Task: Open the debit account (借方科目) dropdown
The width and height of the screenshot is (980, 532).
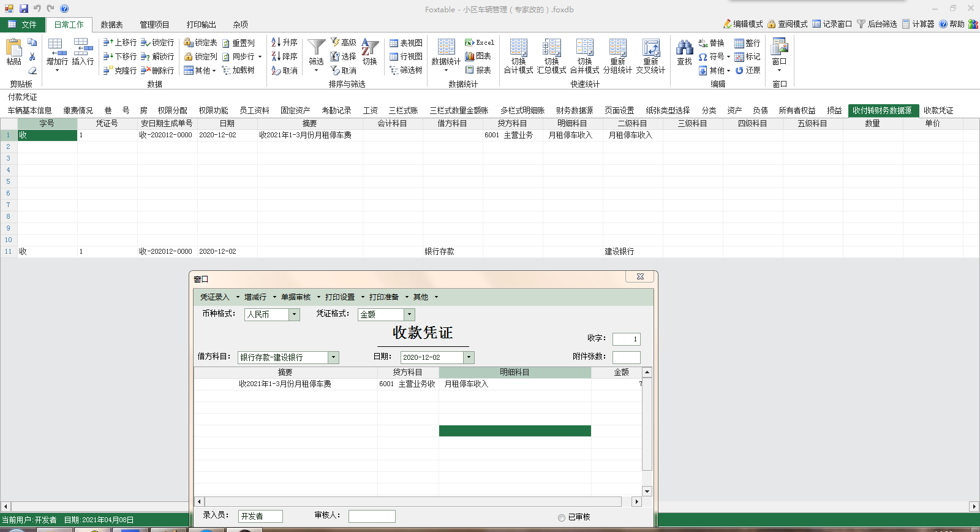Action: coord(333,357)
